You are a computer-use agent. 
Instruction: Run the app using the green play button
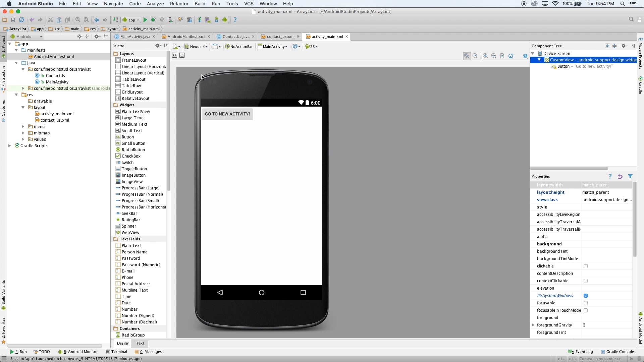[145, 20]
